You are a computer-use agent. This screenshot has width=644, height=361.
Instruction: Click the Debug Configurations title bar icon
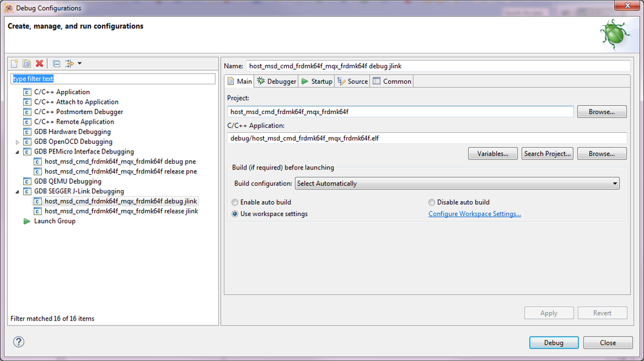tap(9, 8)
